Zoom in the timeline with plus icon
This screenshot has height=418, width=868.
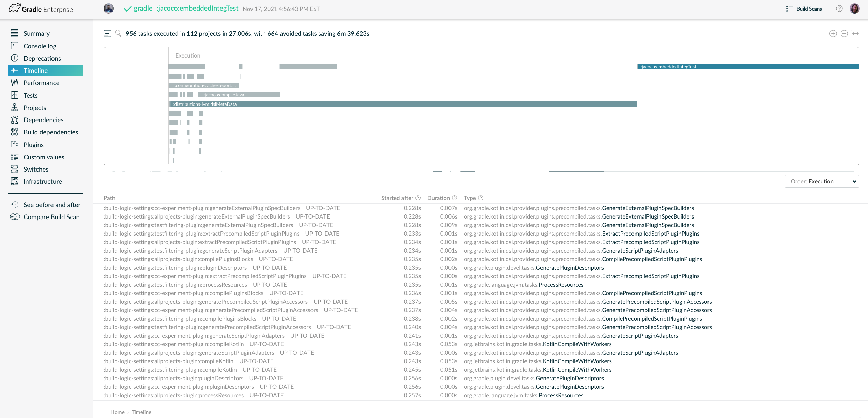click(833, 33)
